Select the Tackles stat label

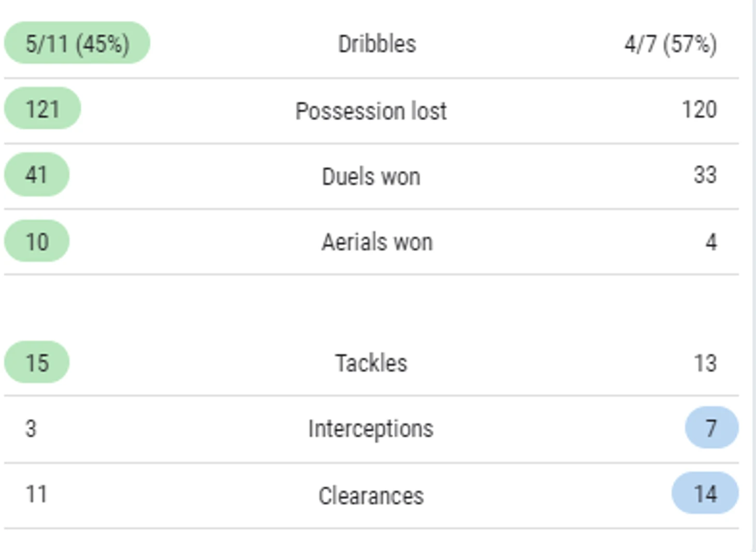coord(371,363)
